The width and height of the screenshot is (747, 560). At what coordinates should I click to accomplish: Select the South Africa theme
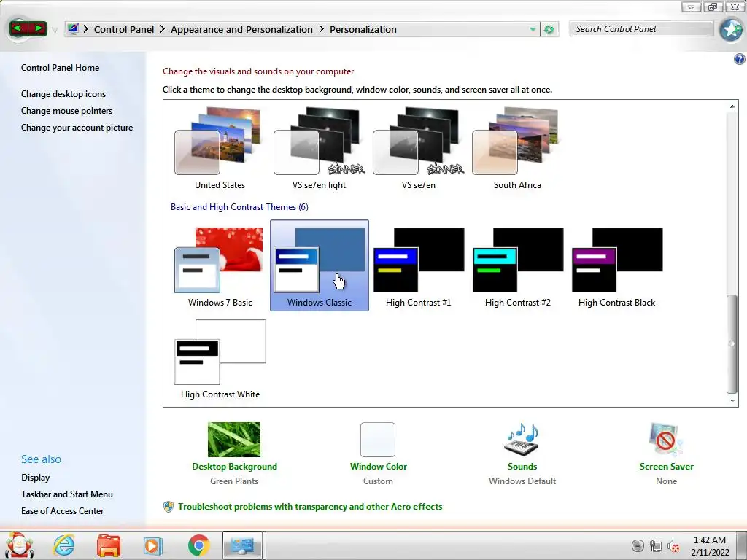(x=517, y=148)
